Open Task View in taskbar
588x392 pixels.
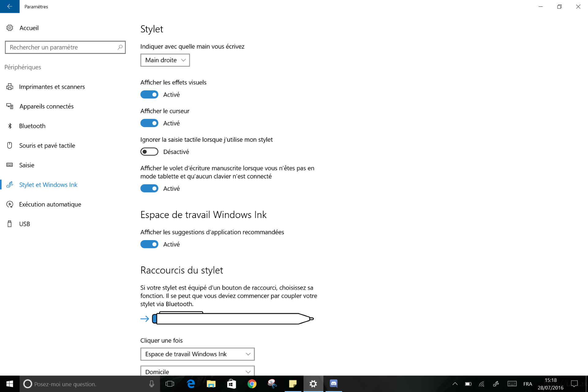point(170,384)
